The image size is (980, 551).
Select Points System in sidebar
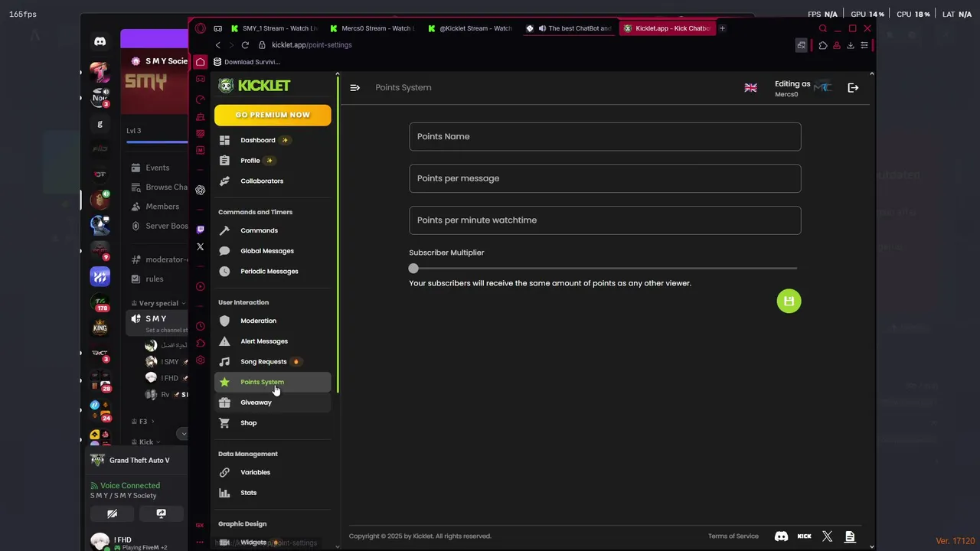(x=273, y=382)
